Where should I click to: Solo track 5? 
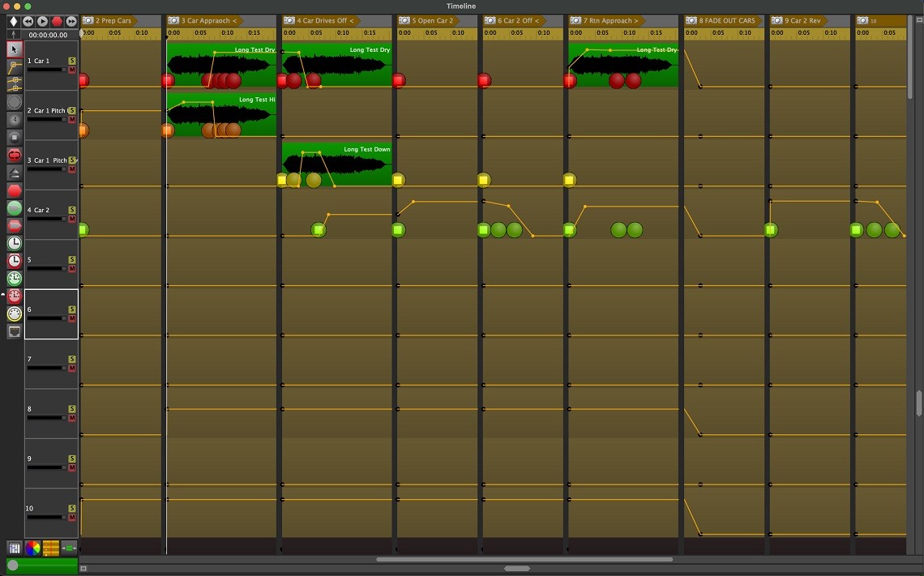click(72, 260)
